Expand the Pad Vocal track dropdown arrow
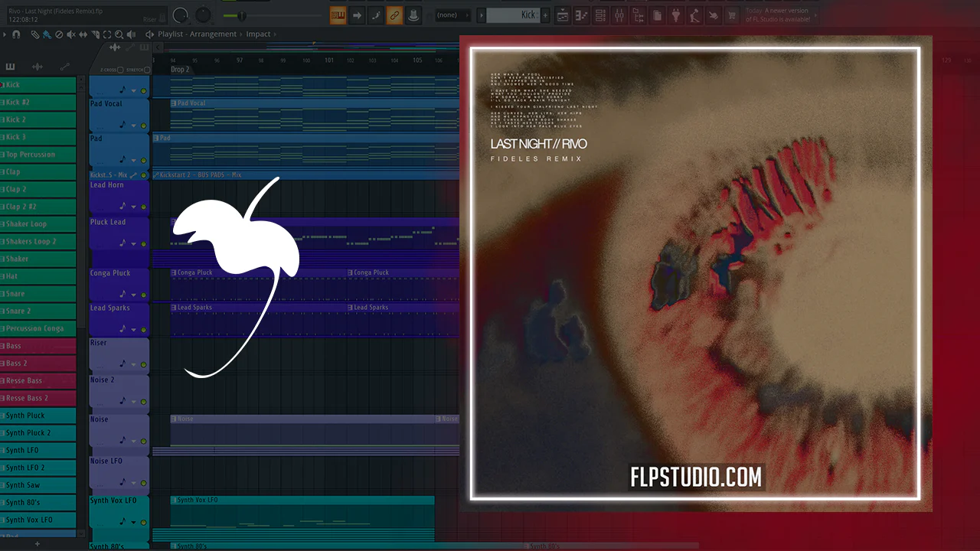This screenshot has width=980, height=551. click(134, 126)
